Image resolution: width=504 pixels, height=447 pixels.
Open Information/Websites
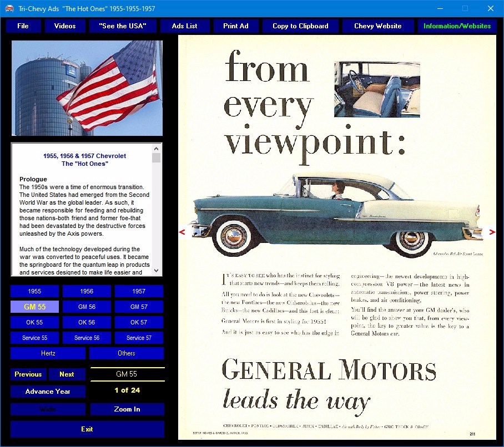(457, 26)
